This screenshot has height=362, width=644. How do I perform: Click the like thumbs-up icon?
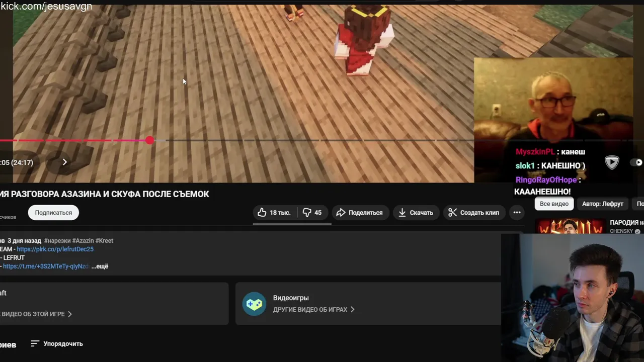[262, 213]
